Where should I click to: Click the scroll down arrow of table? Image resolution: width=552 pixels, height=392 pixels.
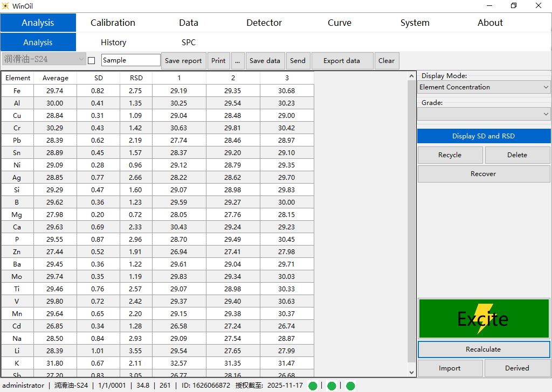(412, 372)
